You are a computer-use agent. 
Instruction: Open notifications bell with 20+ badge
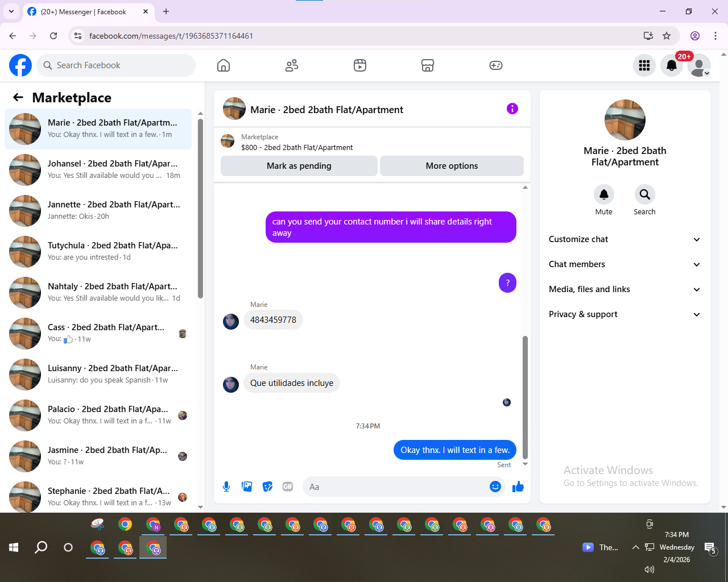pos(672,65)
